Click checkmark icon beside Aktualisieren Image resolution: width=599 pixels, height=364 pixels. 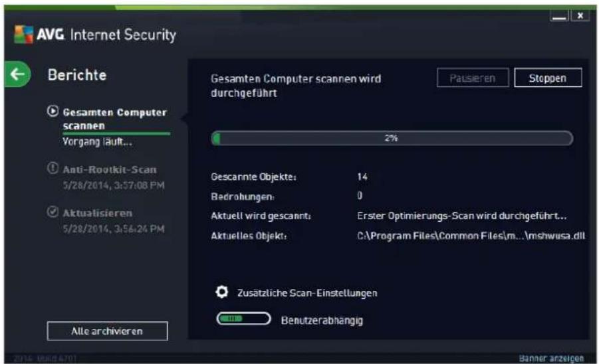(53, 211)
